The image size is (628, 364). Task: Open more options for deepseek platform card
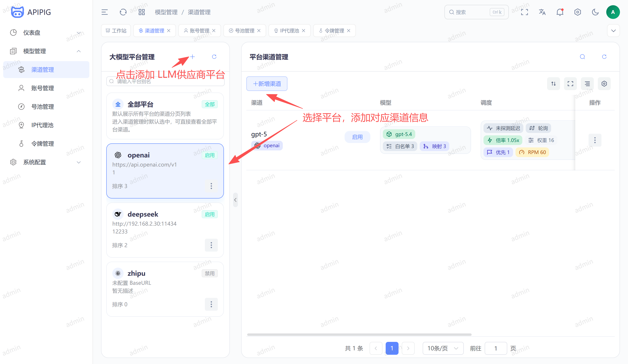pyautogui.click(x=211, y=245)
